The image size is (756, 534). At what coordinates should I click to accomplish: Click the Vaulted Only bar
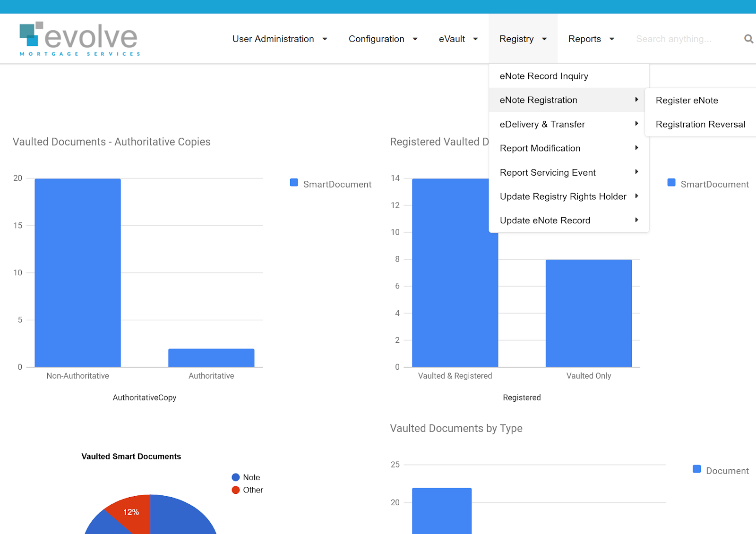tap(589, 314)
